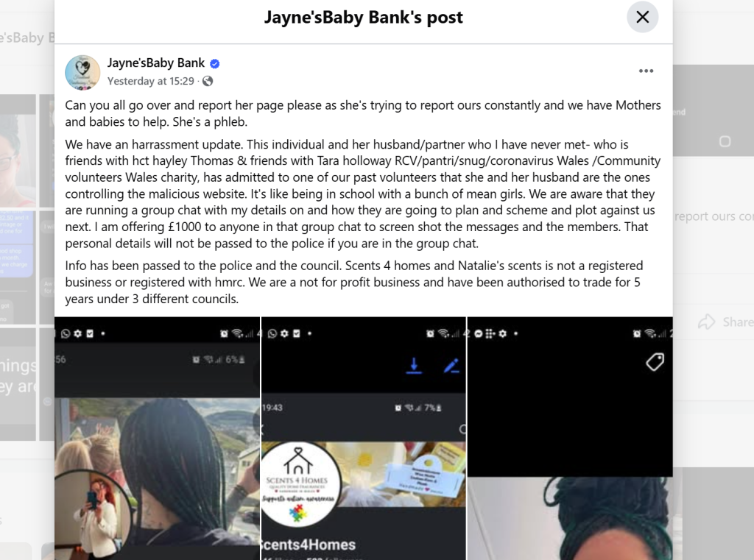Open the Jayne'sBaby Bank page name link

(156, 63)
